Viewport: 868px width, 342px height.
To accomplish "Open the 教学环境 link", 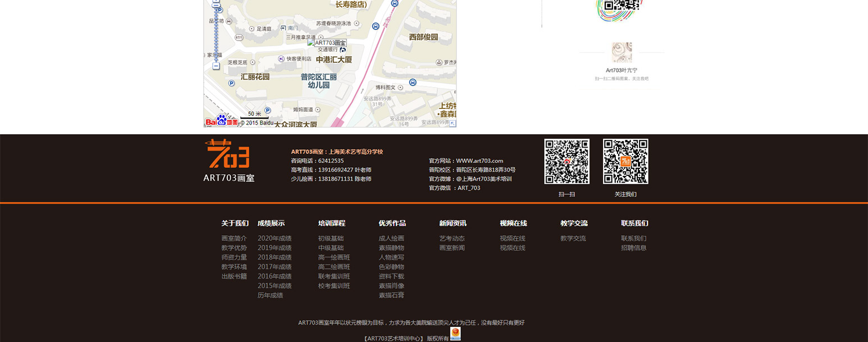I will point(234,267).
